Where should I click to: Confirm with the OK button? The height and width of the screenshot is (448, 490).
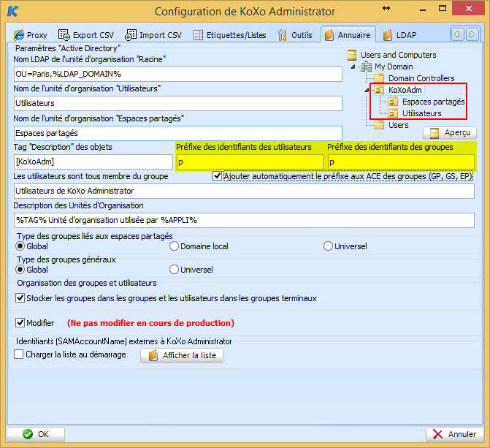36,434
